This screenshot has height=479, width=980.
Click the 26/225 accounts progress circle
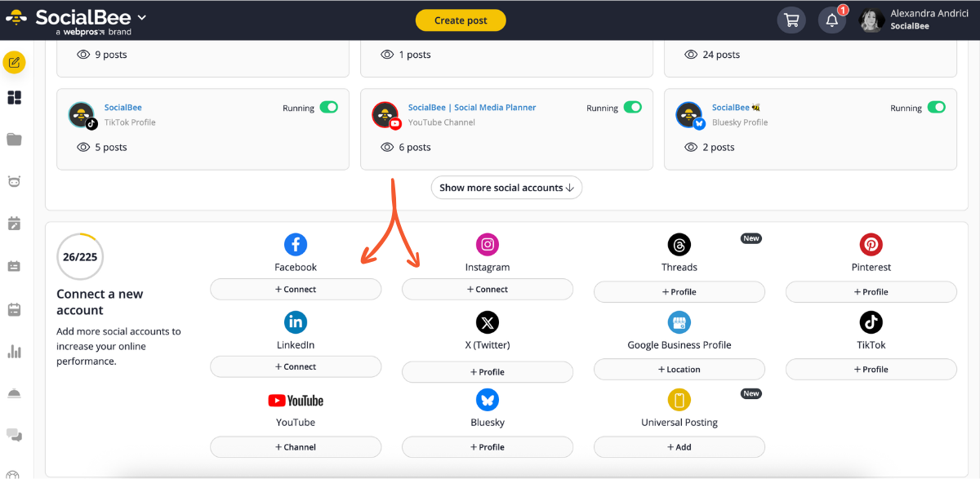[80, 257]
